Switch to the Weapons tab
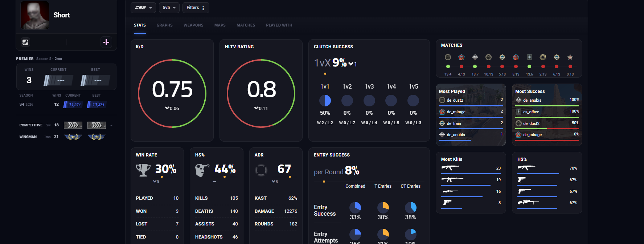The height and width of the screenshot is (244, 644). (193, 25)
